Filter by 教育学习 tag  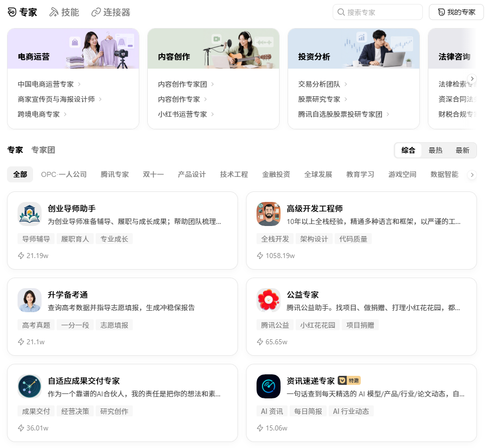(x=360, y=174)
